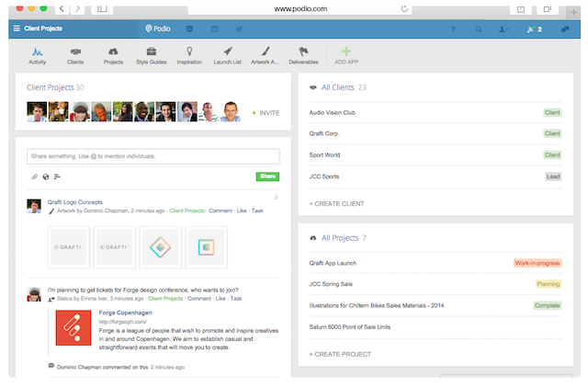Open Qrafti App Launch project

point(333,263)
